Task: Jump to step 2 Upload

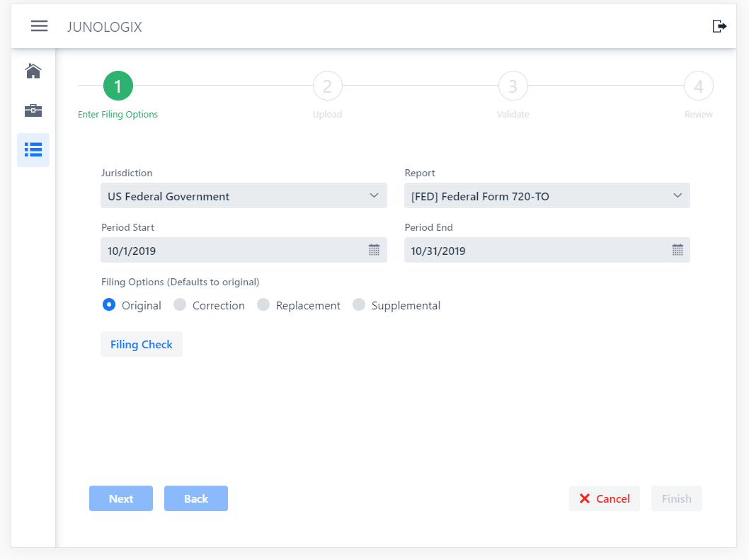Action: 328,86
